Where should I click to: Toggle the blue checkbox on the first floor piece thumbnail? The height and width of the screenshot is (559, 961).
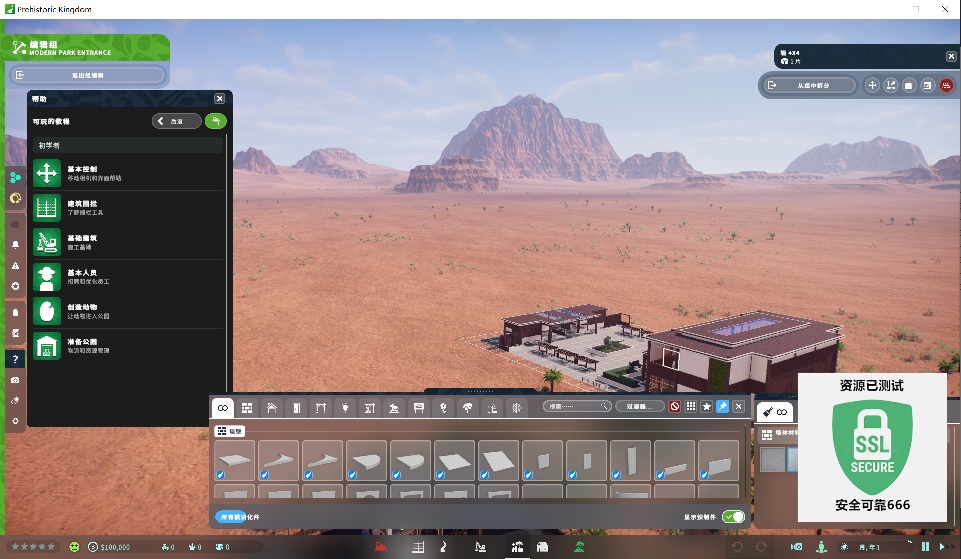pos(221,475)
